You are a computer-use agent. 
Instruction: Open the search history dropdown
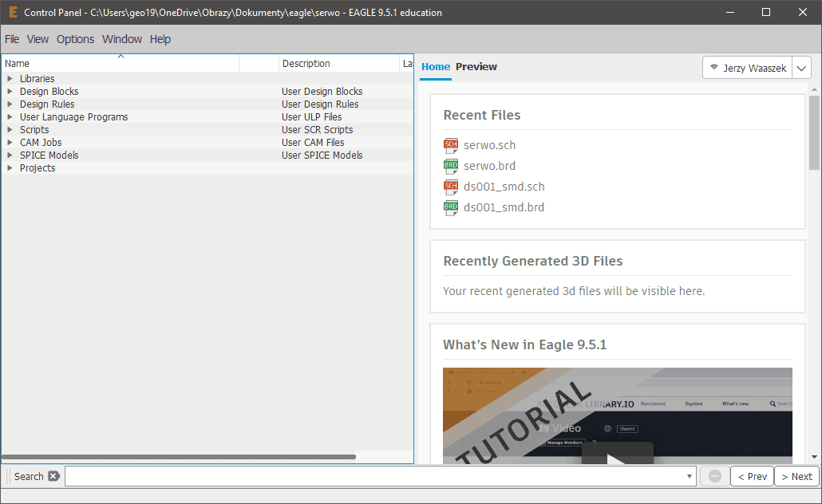(690, 476)
